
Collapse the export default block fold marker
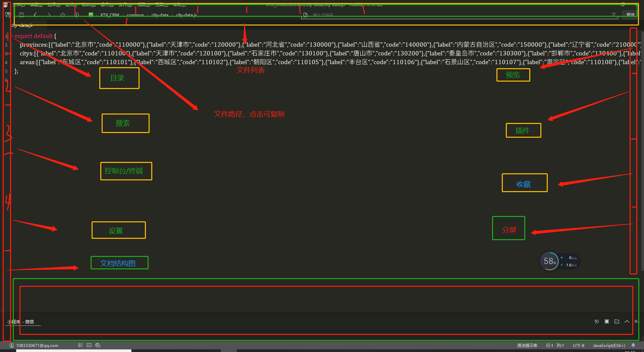pyautogui.click(x=12, y=36)
